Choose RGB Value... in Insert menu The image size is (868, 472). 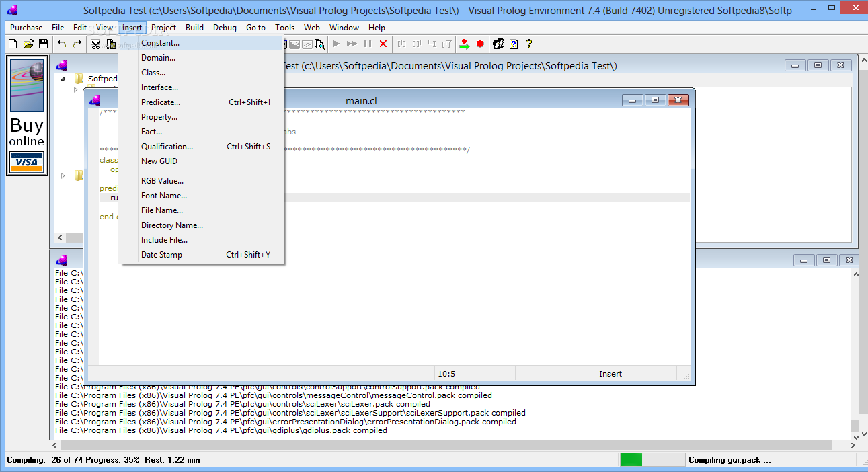pos(201,181)
